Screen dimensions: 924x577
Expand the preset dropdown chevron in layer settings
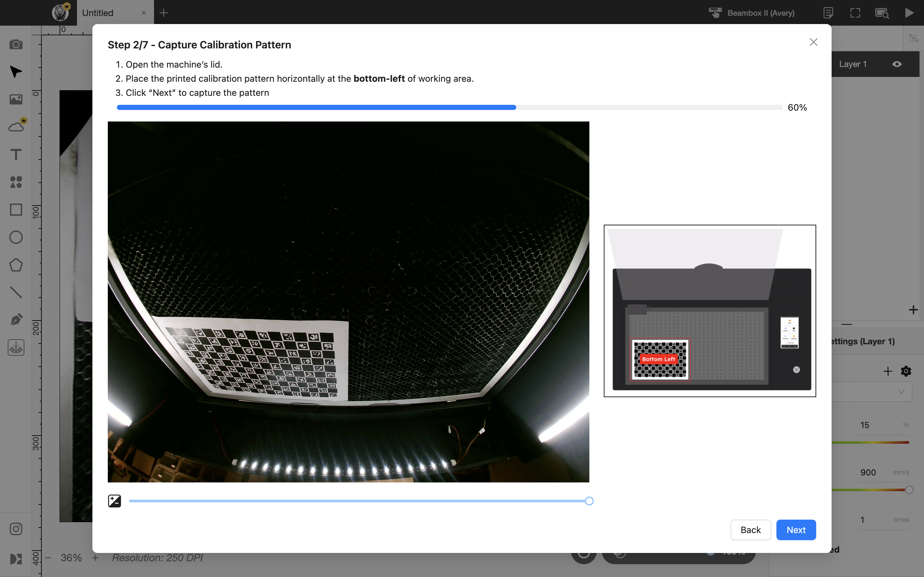(x=902, y=391)
